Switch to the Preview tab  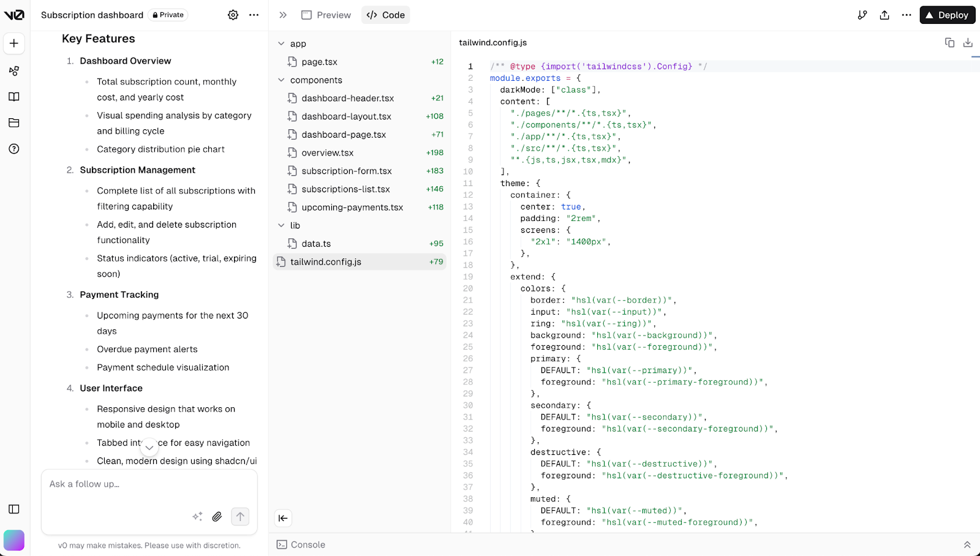pos(326,15)
